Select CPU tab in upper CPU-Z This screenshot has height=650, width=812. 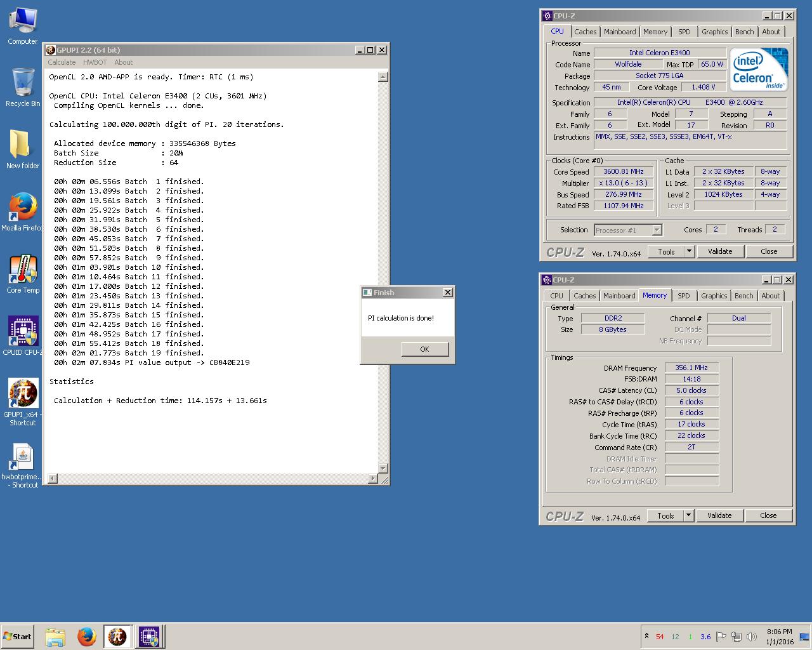coord(557,31)
